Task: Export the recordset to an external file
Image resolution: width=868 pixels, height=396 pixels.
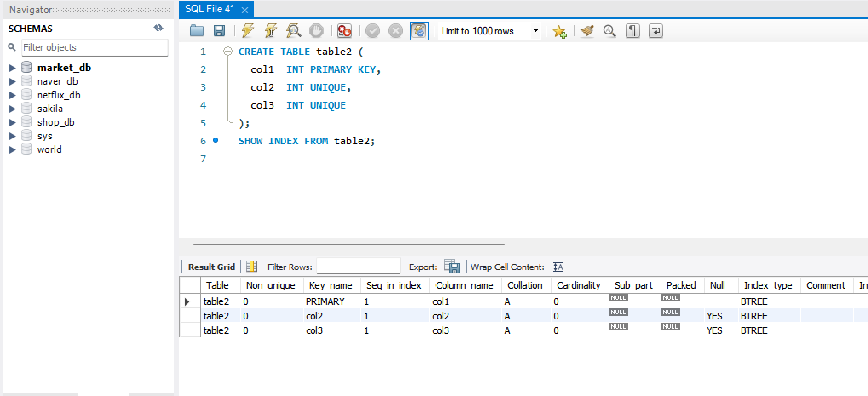Action: coord(451,267)
